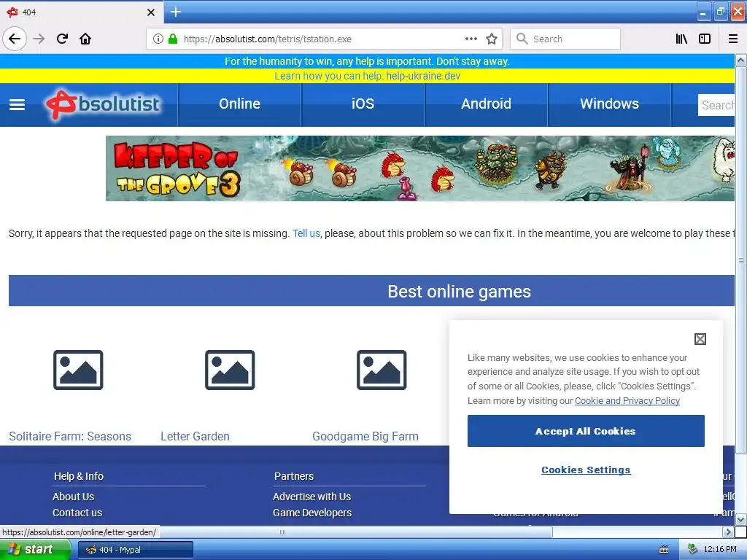Open the Goodgame Big Farm image placeholder
Screen dimensions: 747x560
(x=382, y=370)
